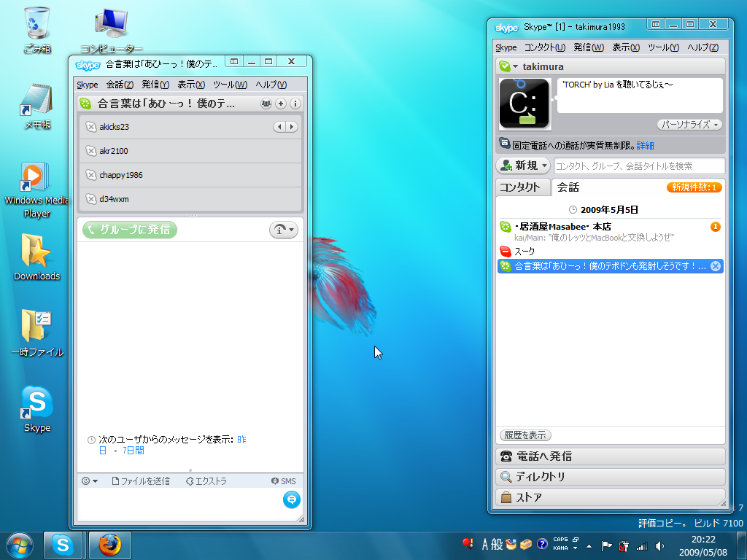This screenshot has height=560, width=747.
Task: Click the contact search input field
Action: (x=639, y=166)
